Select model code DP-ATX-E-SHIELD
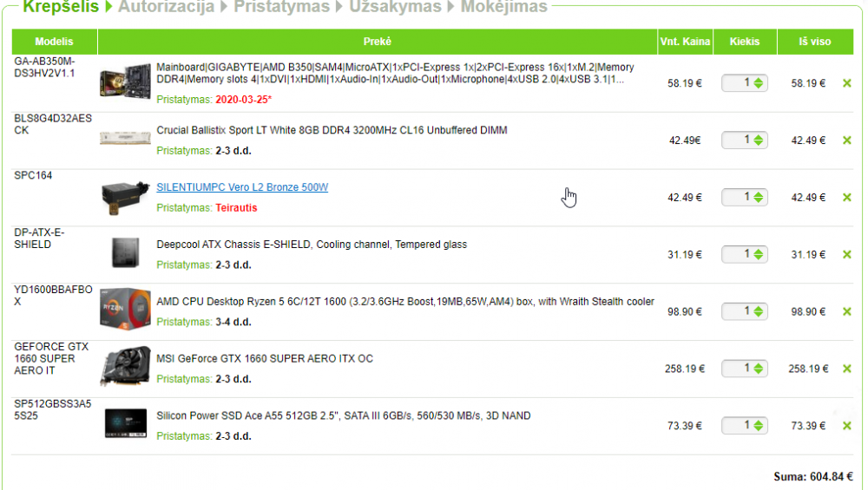This screenshot has width=868, height=490. [x=39, y=238]
